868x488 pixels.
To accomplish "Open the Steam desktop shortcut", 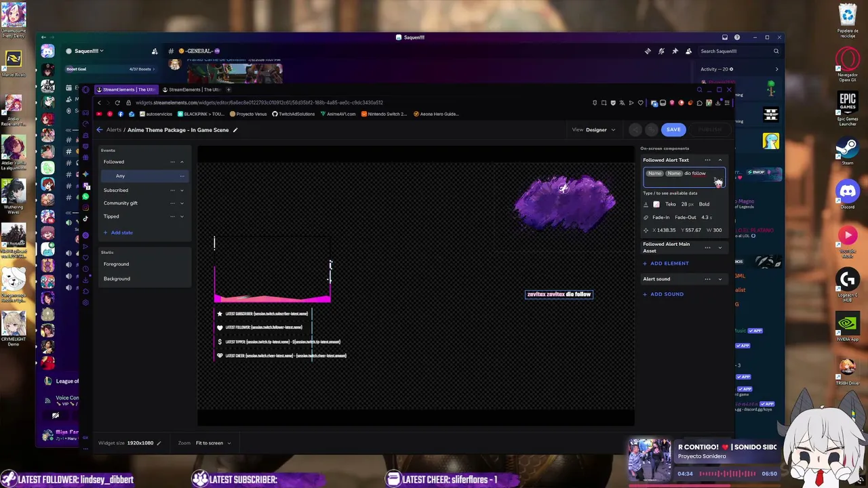I will [848, 150].
